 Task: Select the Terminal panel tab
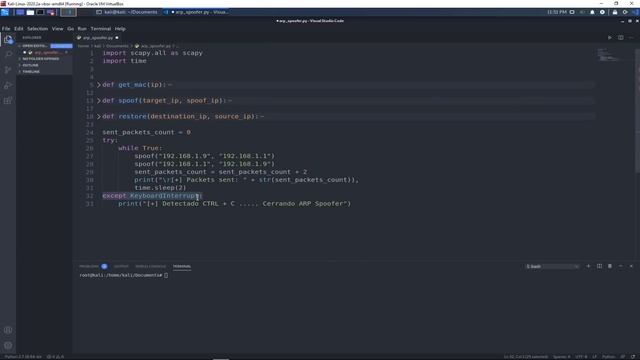click(x=182, y=266)
